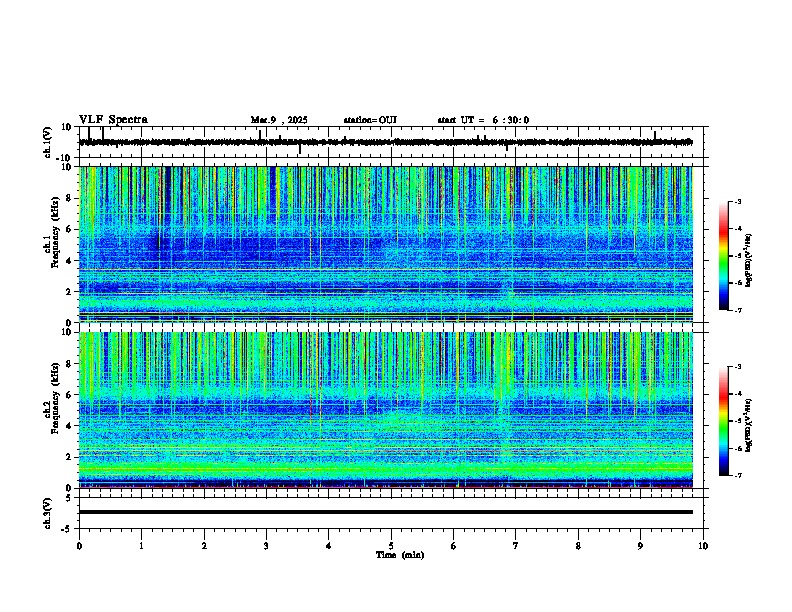Click the 'Time (min)' axis title
The height and width of the screenshot is (612, 792).
coord(400,555)
